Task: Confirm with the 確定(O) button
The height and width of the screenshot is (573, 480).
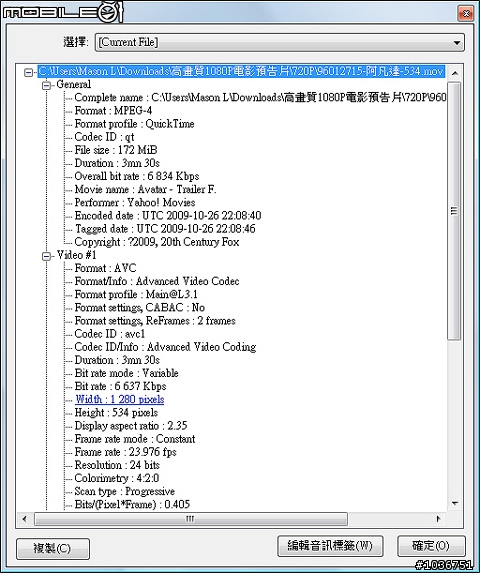Action: 431,546
